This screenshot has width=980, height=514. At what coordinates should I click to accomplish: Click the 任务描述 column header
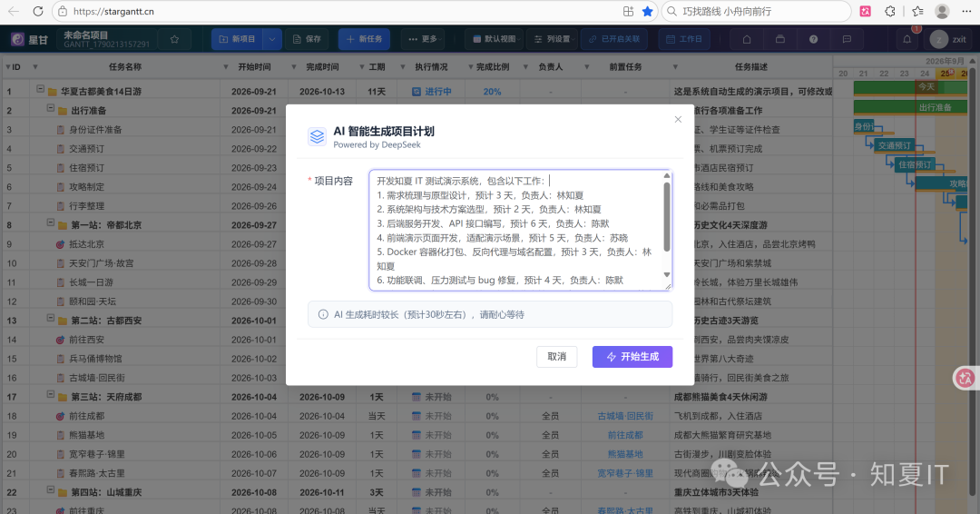point(751,67)
